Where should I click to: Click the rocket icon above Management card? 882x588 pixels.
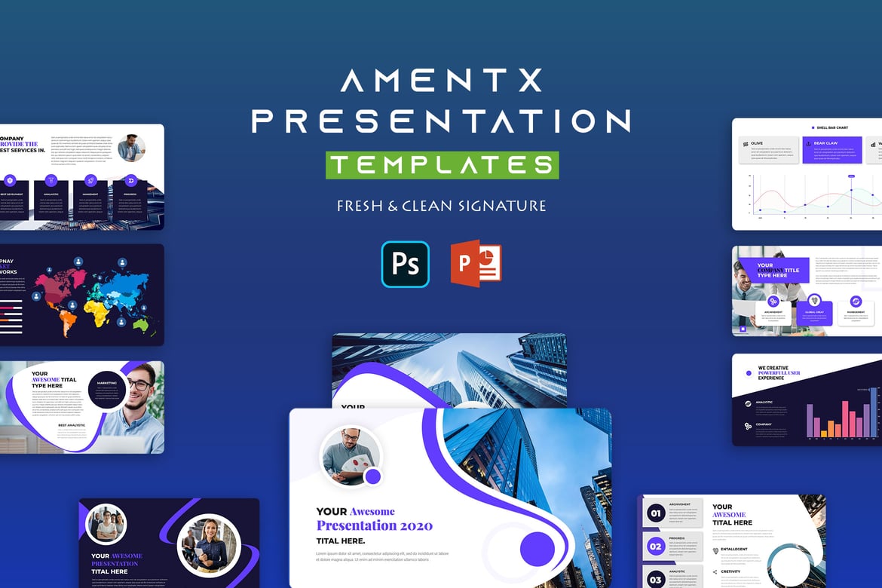point(90,181)
